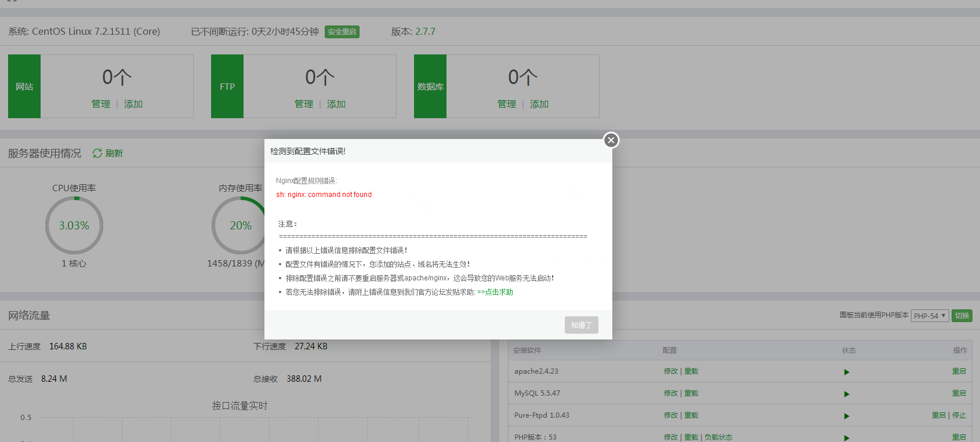Click the green 网站 tile
The width and height of the screenshot is (980, 442).
pos(24,86)
